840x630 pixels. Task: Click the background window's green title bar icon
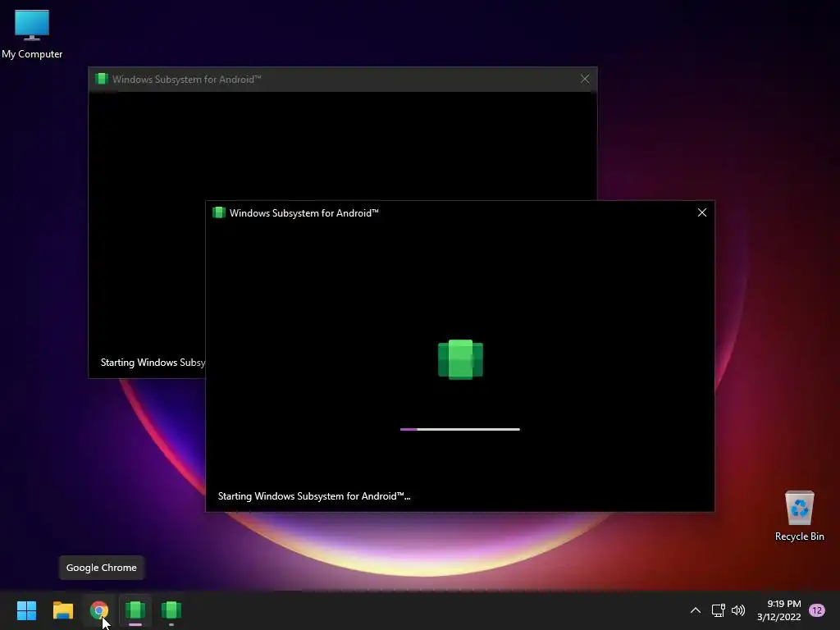pyautogui.click(x=101, y=80)
